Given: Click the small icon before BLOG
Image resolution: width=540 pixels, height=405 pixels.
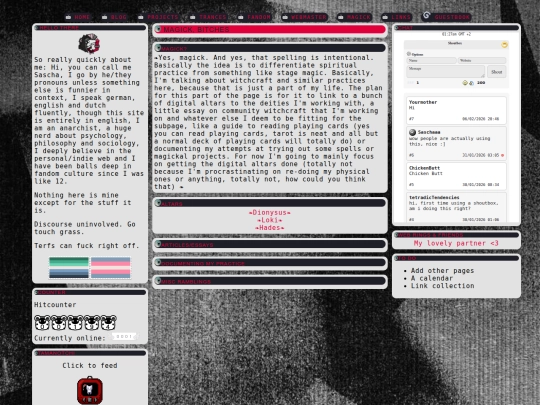Looking at the screenshot, I should (105, 17).
